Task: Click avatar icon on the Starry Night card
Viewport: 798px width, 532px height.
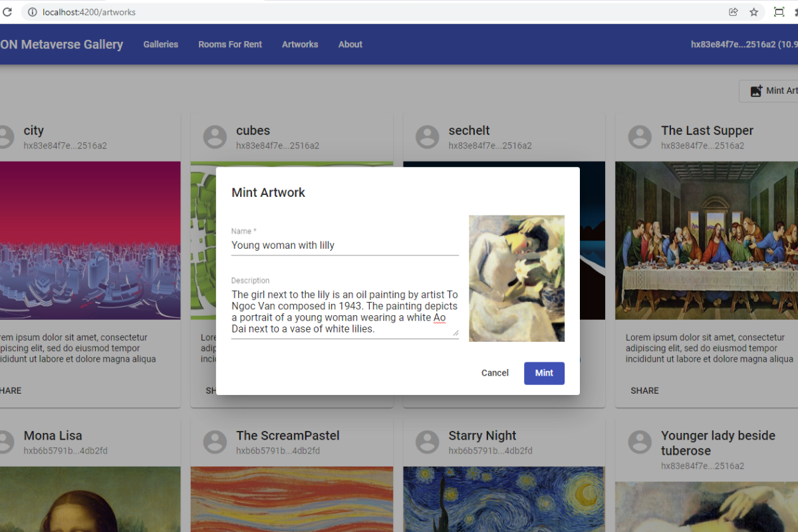Action: [427, 442]
